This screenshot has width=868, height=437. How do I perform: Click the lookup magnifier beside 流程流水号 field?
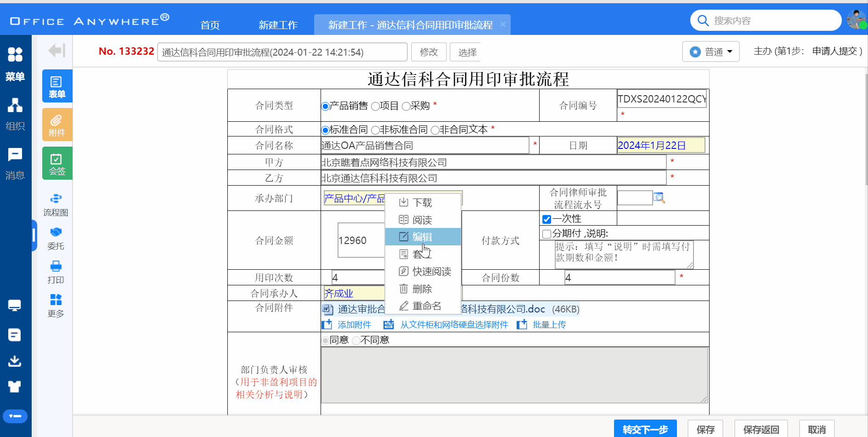point(659,198)
